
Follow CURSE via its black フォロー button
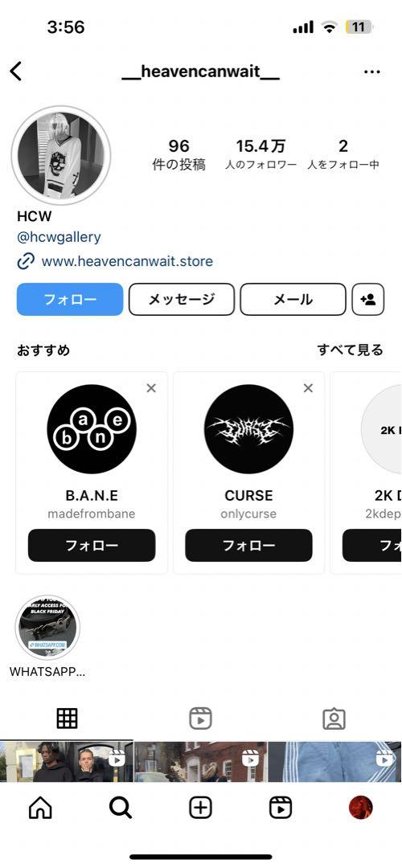click(248, 545)
